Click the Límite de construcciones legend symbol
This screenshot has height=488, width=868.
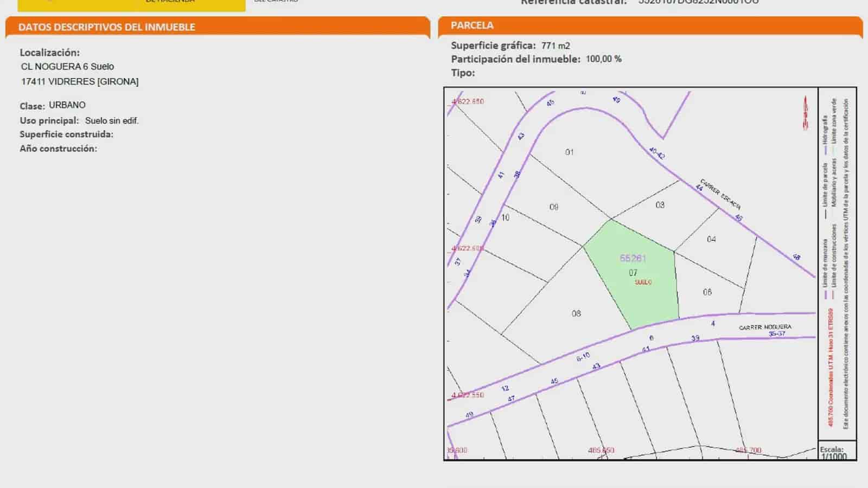(x=833, y=295)
